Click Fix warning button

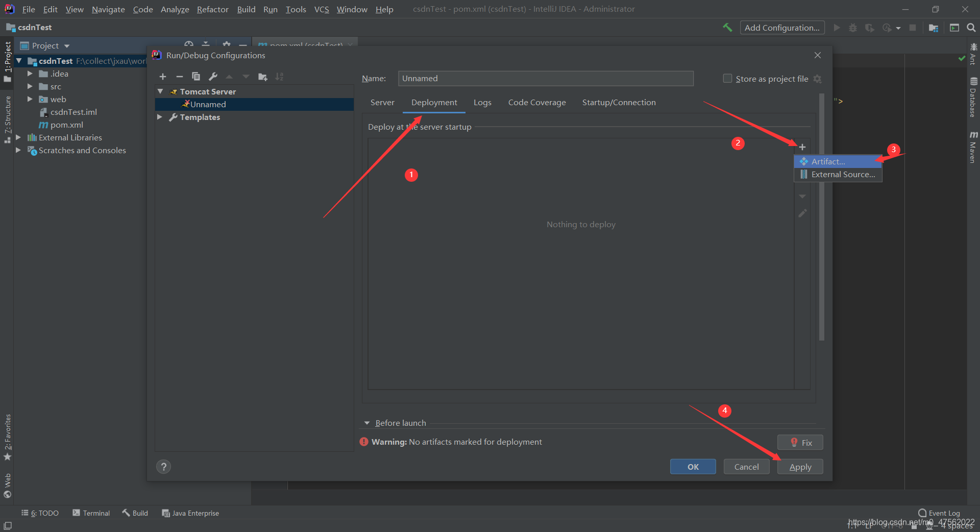800,442
